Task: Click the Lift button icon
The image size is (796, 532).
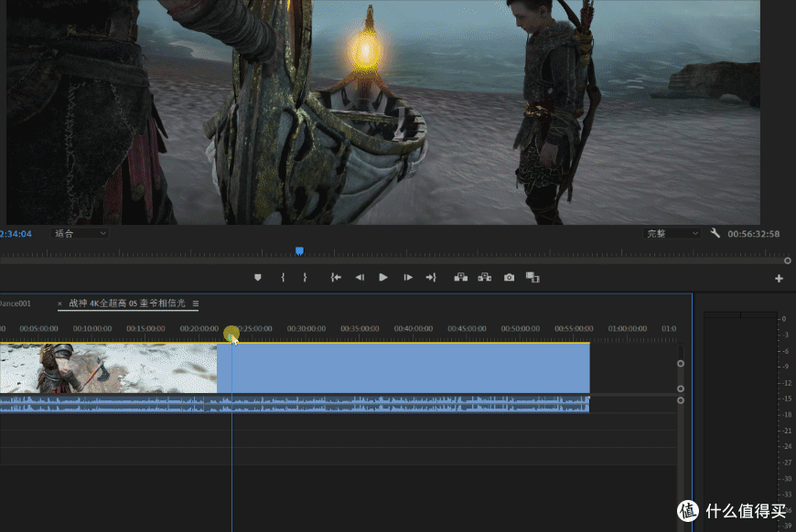Action: [x=460, y=277]
